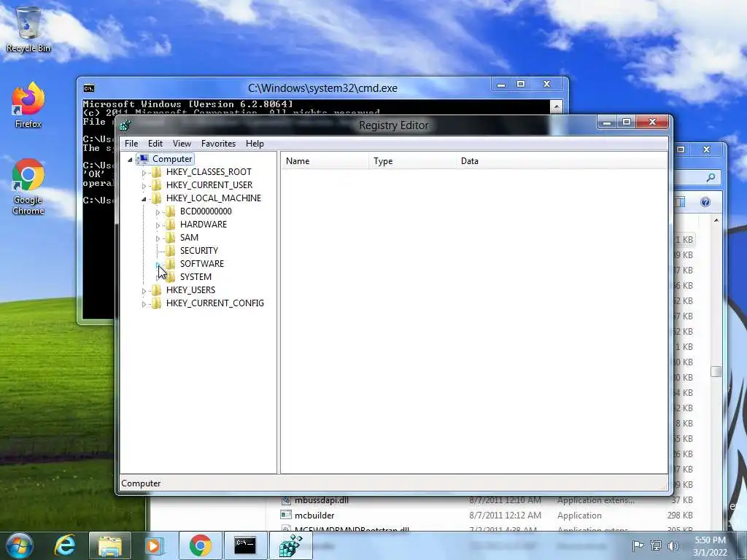Close the cmd.exe window

tap(547, 85)
